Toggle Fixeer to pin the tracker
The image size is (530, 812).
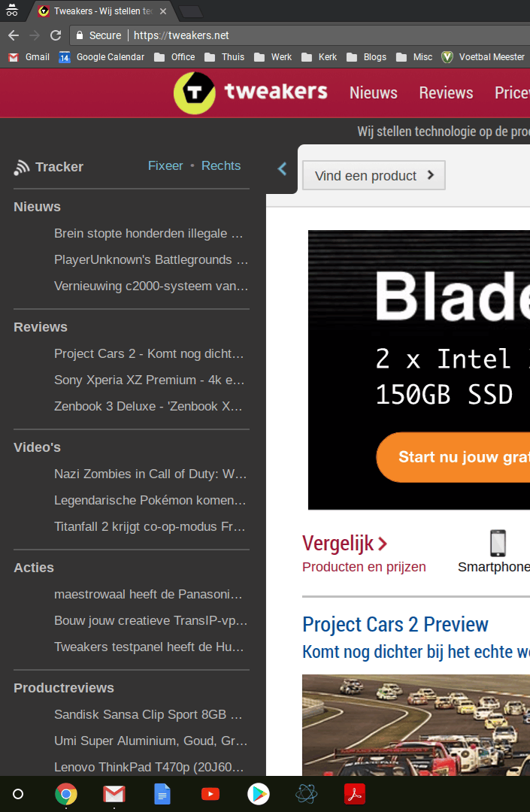165,166
